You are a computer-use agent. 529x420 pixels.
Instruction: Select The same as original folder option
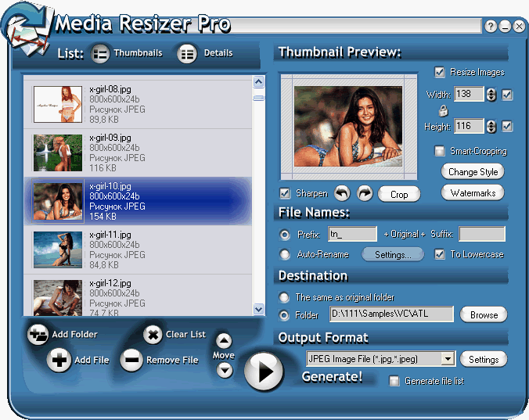coord(284,297)
